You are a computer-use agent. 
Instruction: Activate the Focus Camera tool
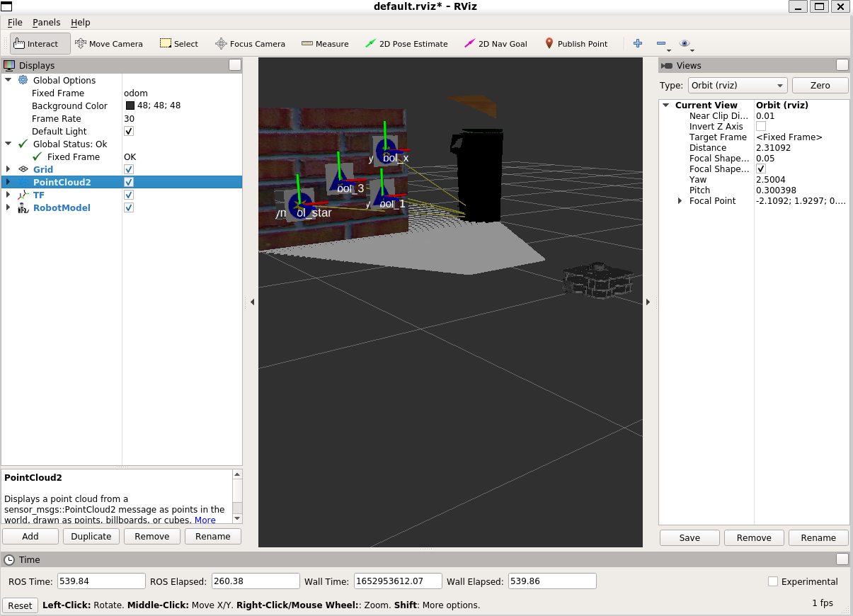click(251, 43)
